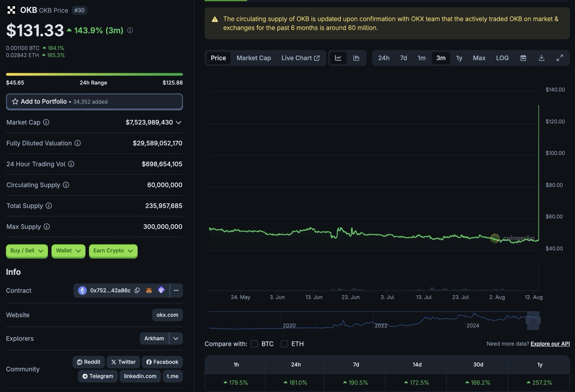Download the chart data
575x392 pixels.
coord(541,58)
